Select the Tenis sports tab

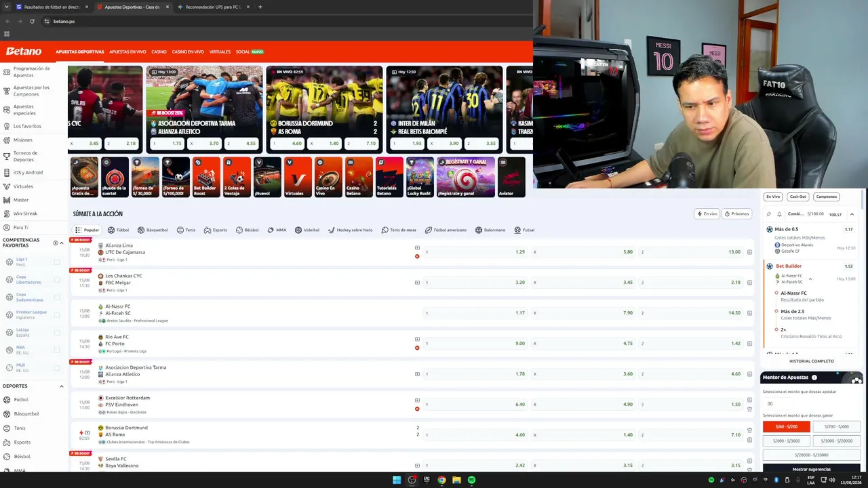[186, 230]
